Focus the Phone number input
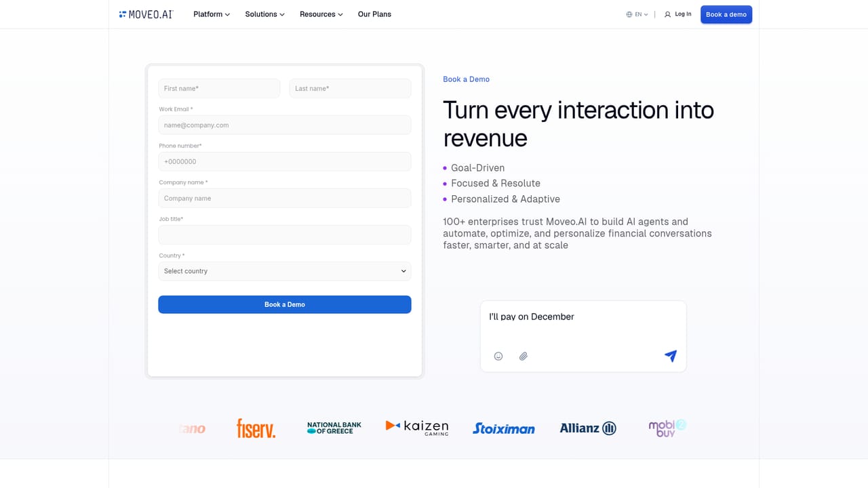The width and height of the screenshot is (868, 488). [x=285, y=161]
